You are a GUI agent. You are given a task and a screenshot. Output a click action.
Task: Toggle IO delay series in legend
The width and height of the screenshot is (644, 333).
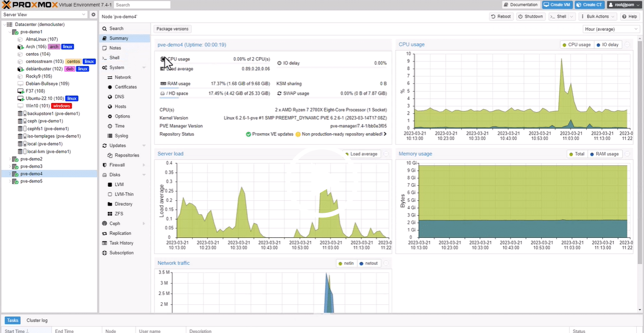[x=607, y=45]
